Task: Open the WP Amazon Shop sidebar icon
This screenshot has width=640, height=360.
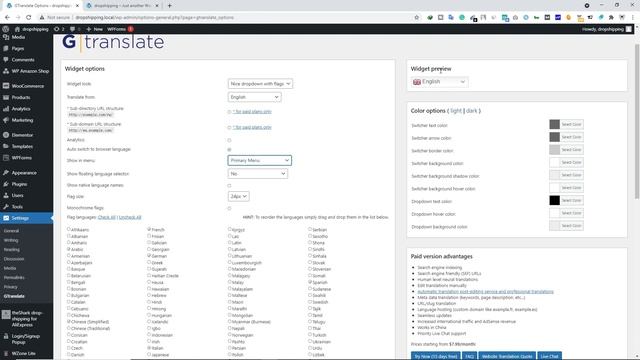Action: pos(6,71)
